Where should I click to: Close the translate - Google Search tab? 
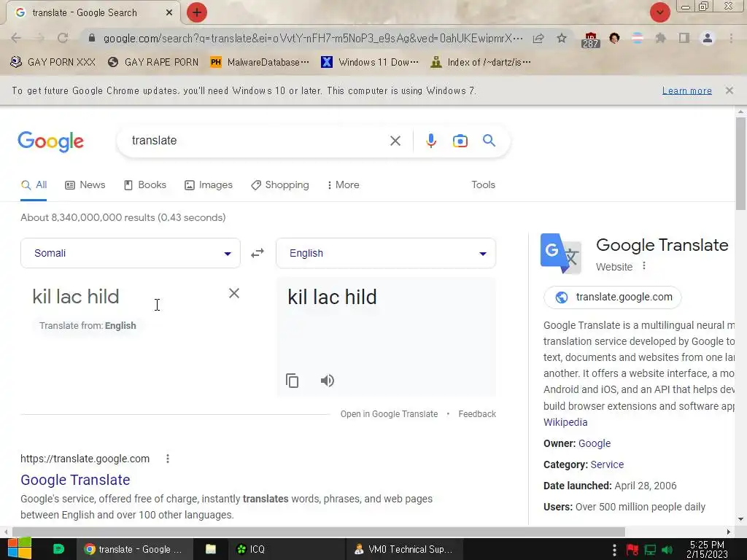point(169,13)
